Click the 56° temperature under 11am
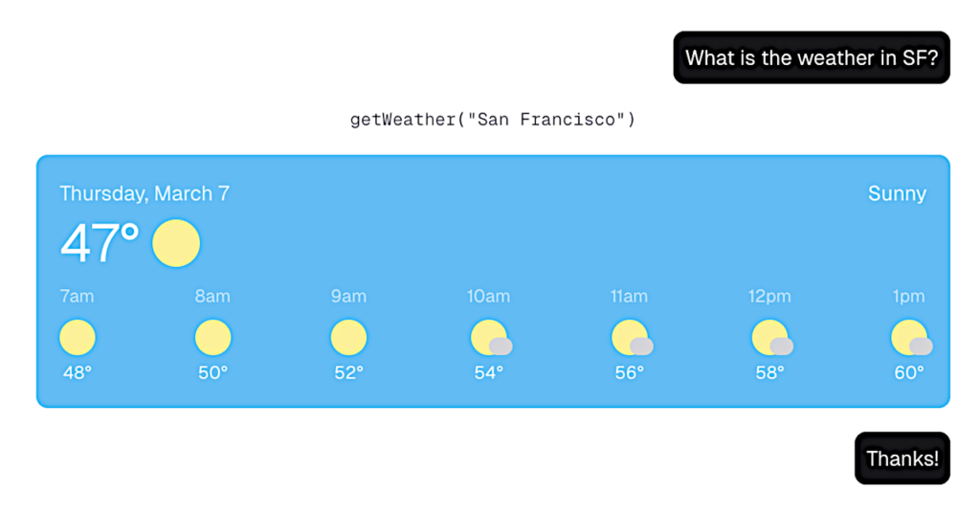Screen dimensions: 980x515 coord(630,373)
